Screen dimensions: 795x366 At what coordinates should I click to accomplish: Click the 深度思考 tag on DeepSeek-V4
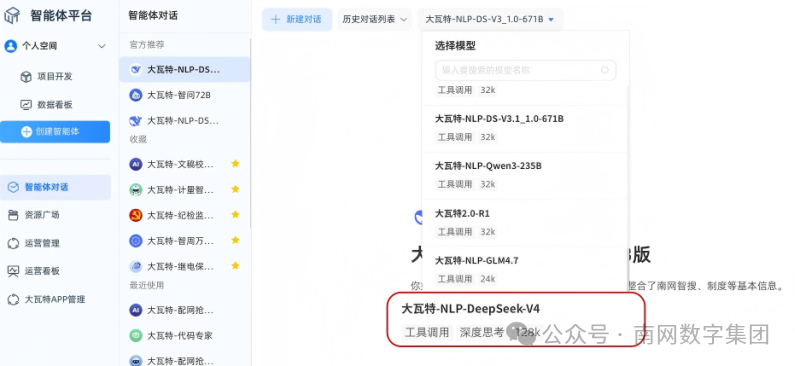pos(482,333)
